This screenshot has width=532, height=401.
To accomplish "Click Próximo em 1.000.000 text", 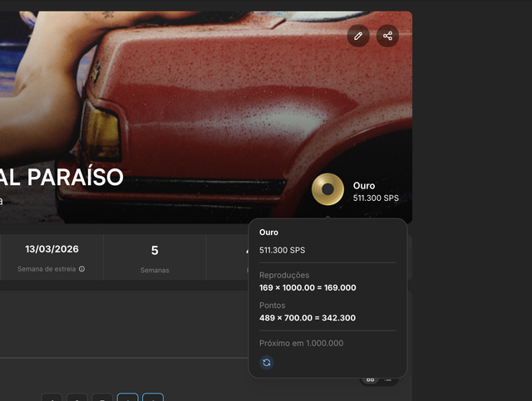I will click(x=301, y=343).
